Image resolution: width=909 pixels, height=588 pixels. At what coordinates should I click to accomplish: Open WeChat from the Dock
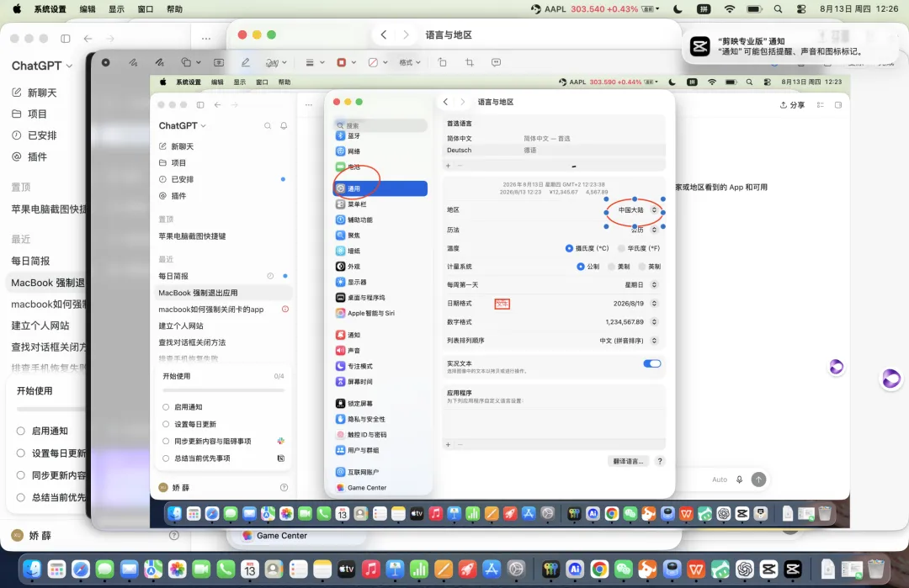(623, 569)
